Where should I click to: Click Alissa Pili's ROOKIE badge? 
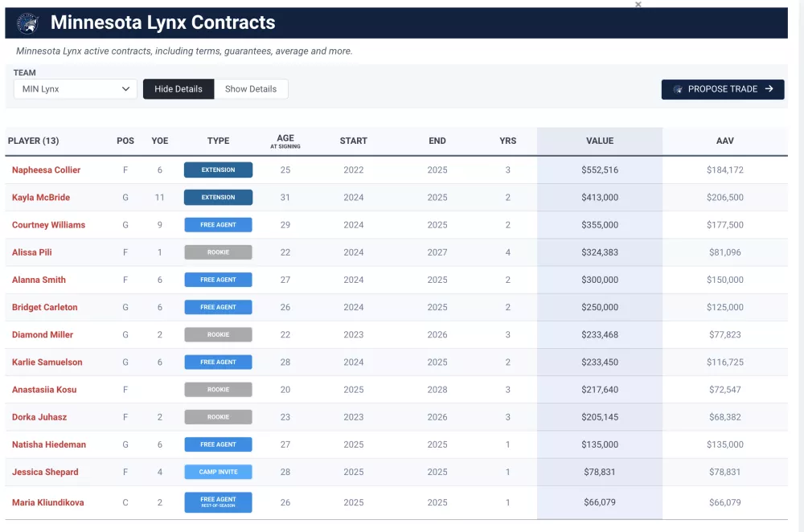(x=218, y=252)
